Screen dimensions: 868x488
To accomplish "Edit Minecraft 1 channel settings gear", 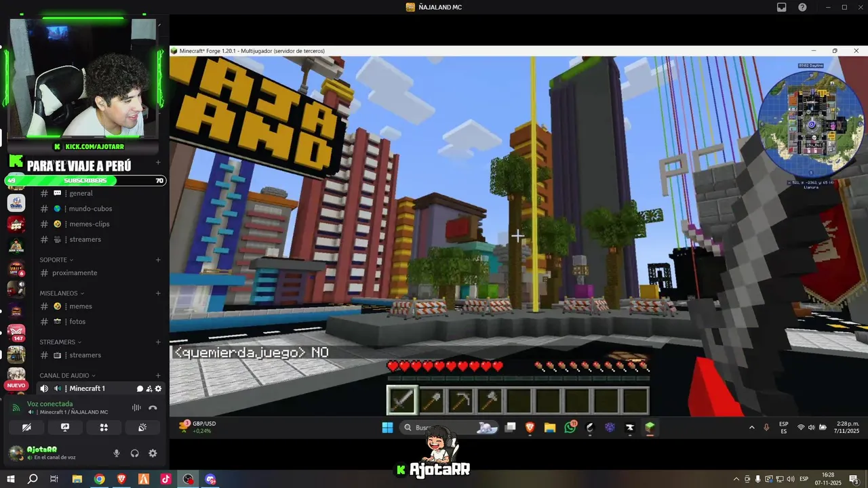I will (158, 388).
